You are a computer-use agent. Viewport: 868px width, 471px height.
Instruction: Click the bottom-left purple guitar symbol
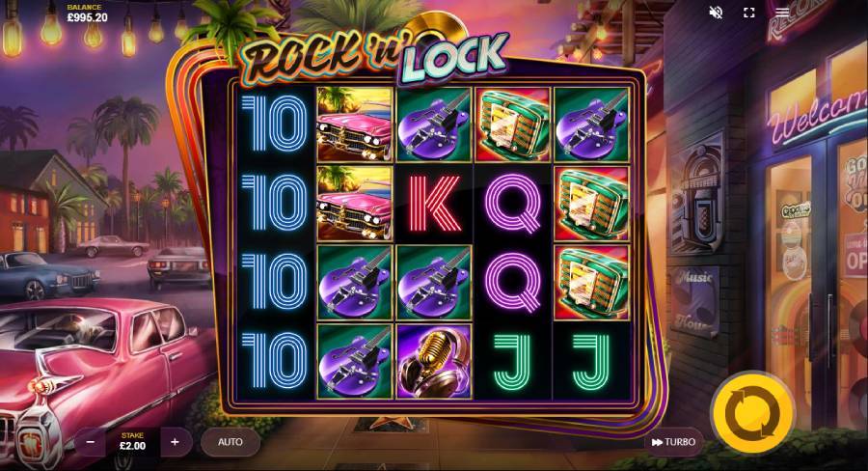(x=355, y=361)
